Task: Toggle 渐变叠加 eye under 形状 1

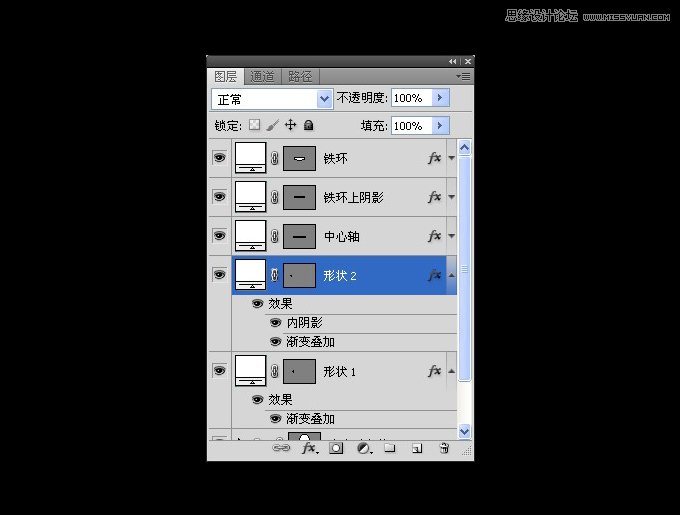Action: coord(275,418)
